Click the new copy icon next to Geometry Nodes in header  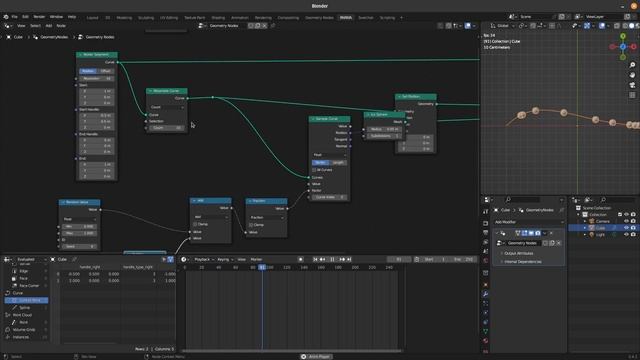pyautogui.click(x=258, y=25)
